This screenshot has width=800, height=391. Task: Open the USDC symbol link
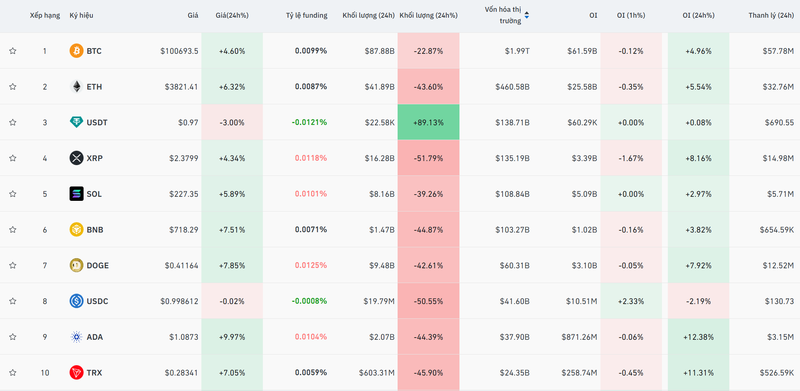(97, 301)
